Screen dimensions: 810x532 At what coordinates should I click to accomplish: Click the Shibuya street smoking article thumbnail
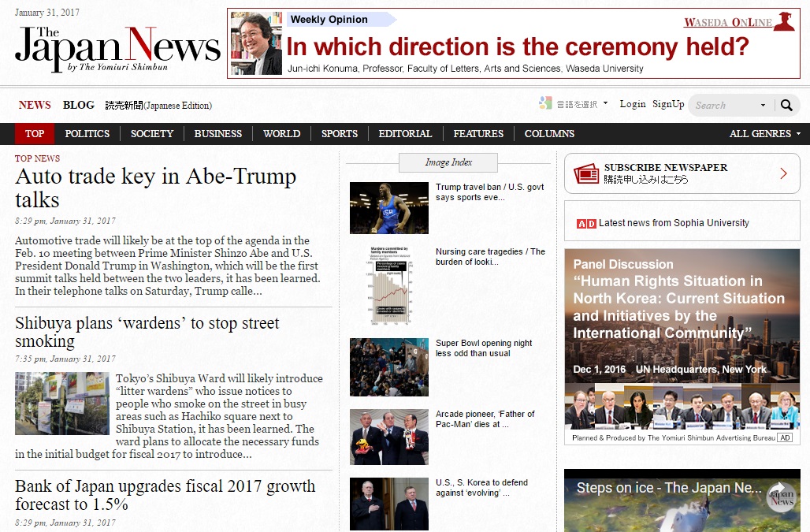62,404
